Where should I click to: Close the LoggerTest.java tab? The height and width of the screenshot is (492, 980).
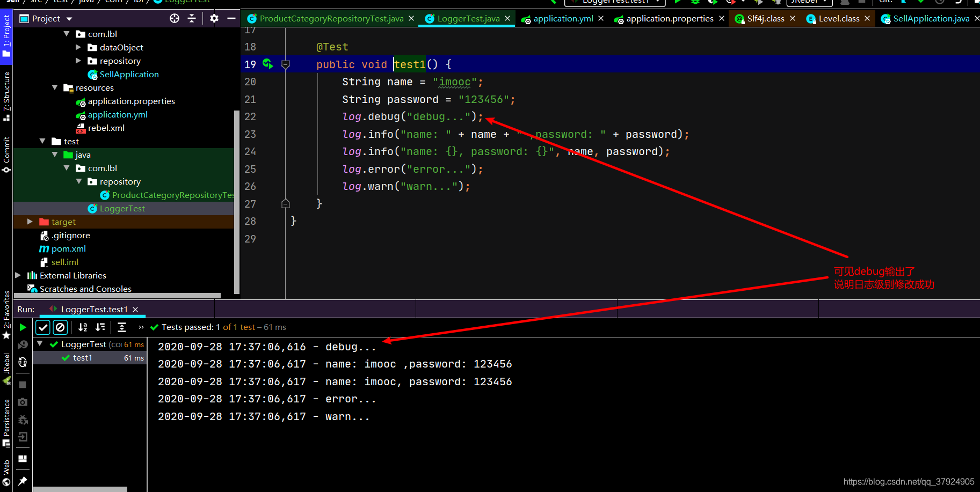[507, 19]
